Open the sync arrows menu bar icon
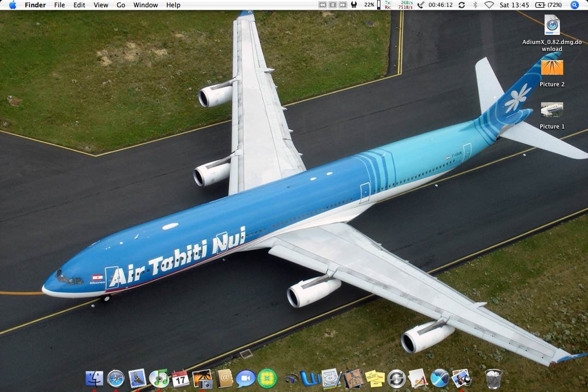This screenshot has height=392, width=588. point(462,5)
